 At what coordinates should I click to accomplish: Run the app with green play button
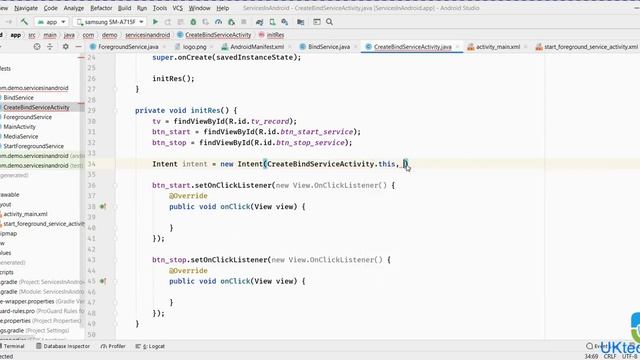tap(155, 22)
